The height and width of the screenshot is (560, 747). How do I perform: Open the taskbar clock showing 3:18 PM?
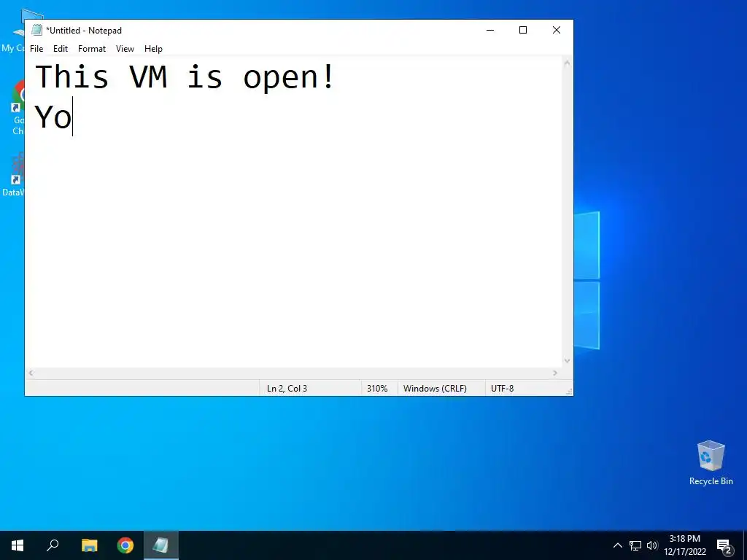[685, 545]
